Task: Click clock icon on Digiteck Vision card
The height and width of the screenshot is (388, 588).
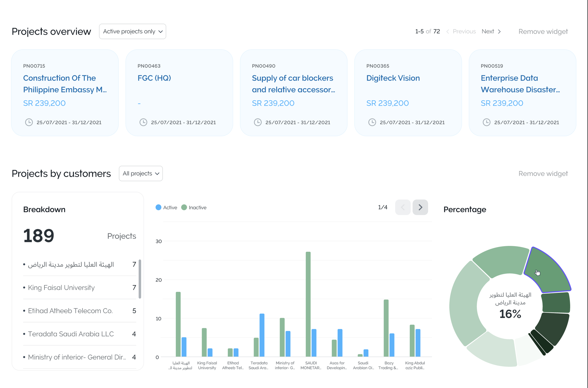Action: (x=372, y=122)
